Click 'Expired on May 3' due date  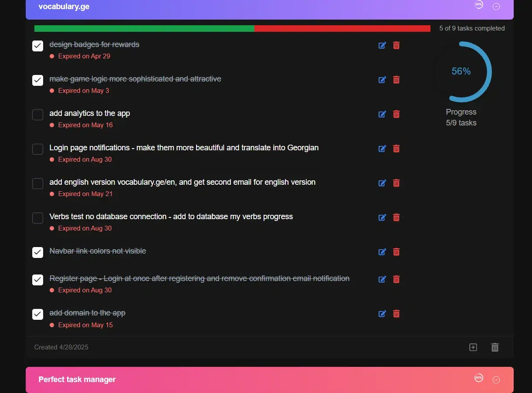(84, 91)
